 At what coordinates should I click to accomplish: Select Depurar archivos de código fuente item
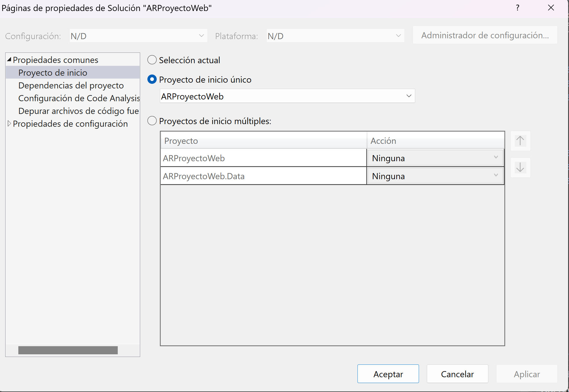[78, 111]
